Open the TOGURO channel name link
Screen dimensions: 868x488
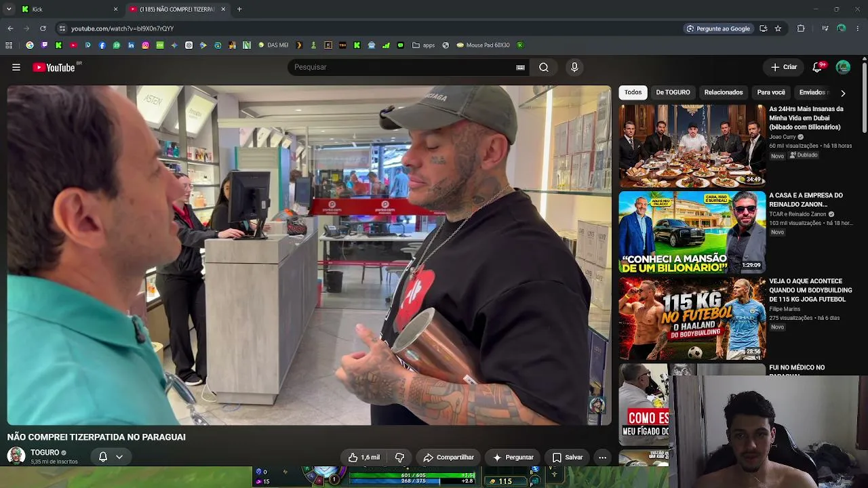[x=45, y=453]
